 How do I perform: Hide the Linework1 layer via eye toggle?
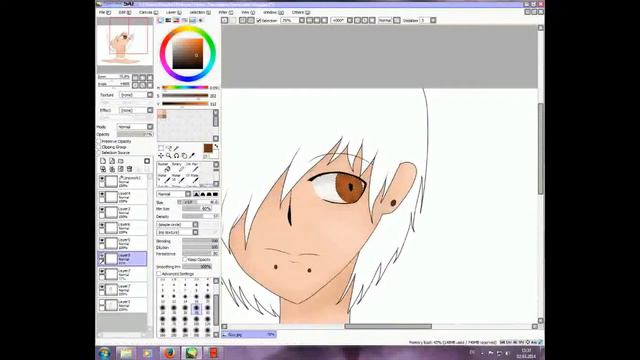pos(102,179)
